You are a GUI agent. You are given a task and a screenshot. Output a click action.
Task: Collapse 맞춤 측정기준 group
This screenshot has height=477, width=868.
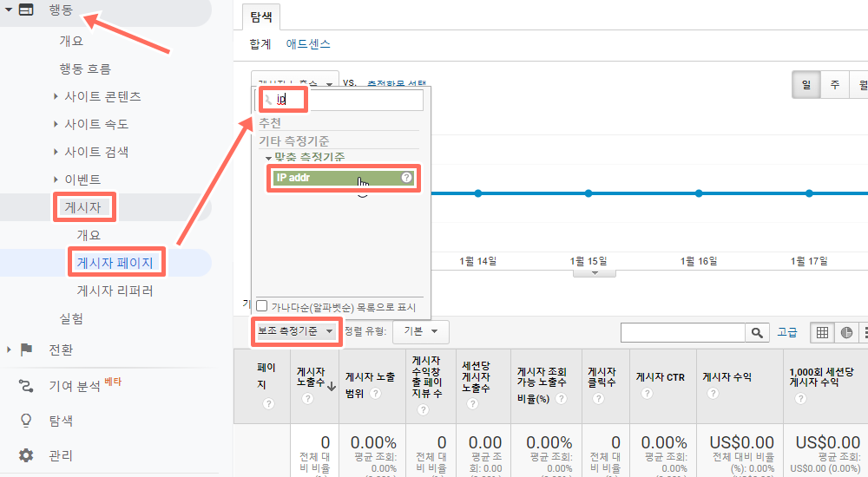pos(268,158)
